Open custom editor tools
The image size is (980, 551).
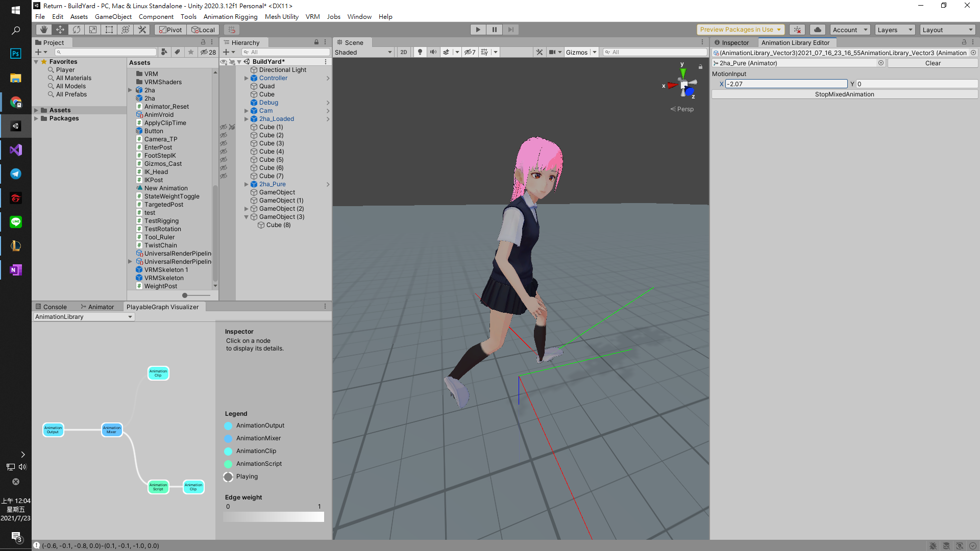pos(142,30)
